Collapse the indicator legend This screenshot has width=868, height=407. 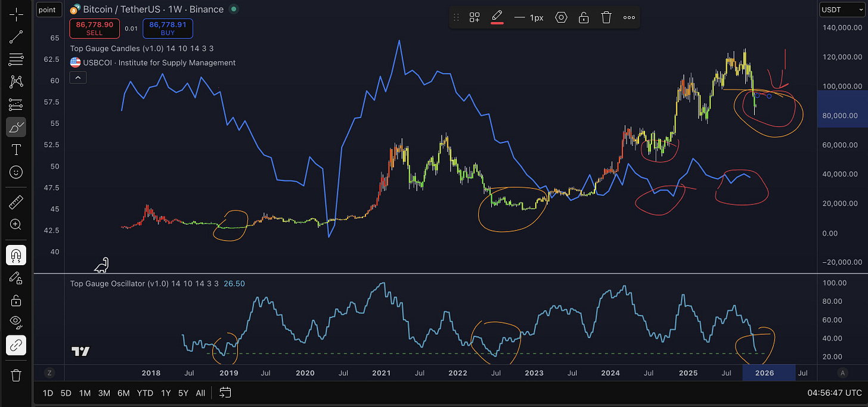tap(77, 77)
